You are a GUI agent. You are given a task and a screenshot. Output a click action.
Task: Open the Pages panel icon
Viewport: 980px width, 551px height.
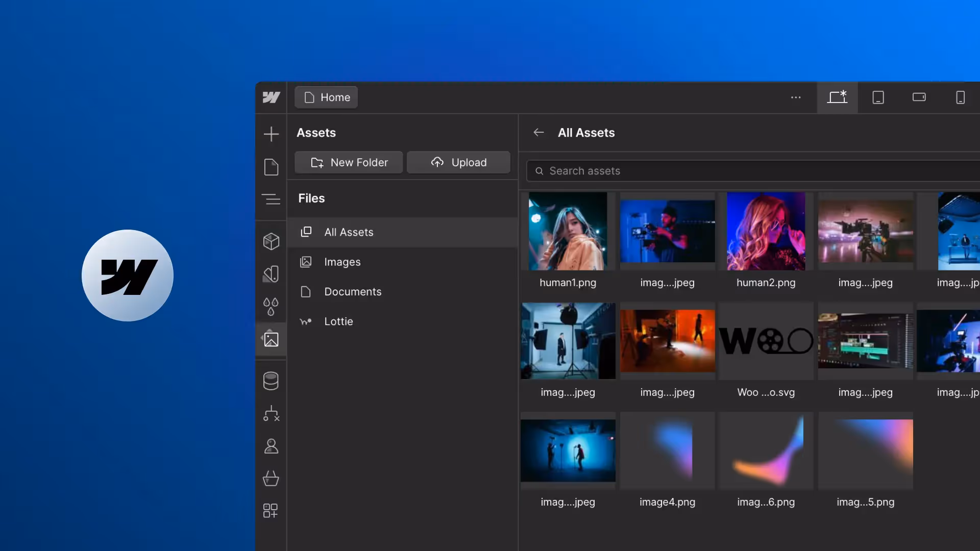(271, 167)
